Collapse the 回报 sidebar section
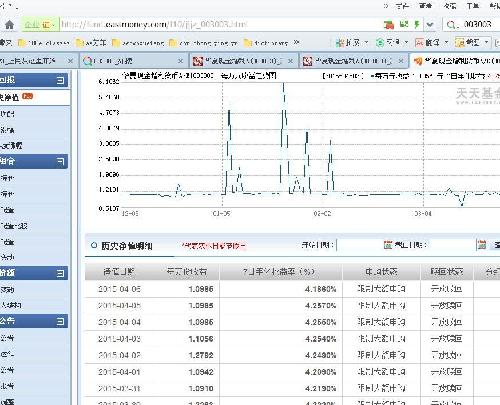The height and width of the screenshot is (405, 500). pyautogui.click(x=60, y=80)
